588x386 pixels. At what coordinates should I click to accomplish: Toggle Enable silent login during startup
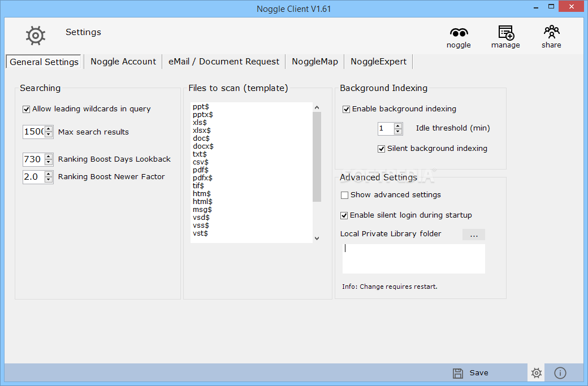[344, 215]
